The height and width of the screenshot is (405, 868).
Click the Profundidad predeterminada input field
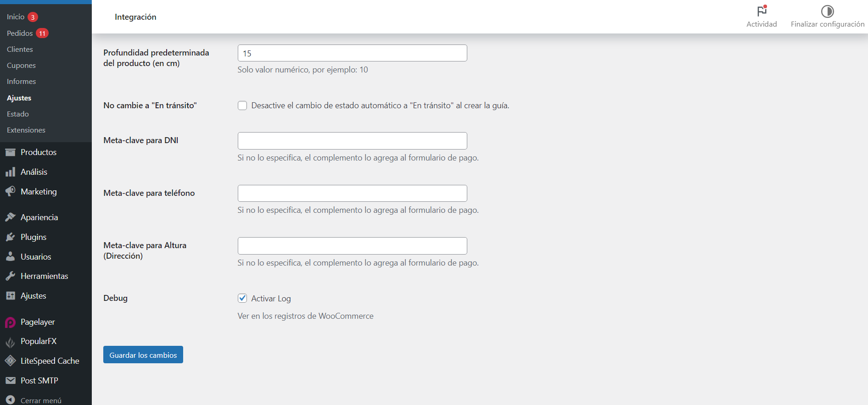coord(353,53)
